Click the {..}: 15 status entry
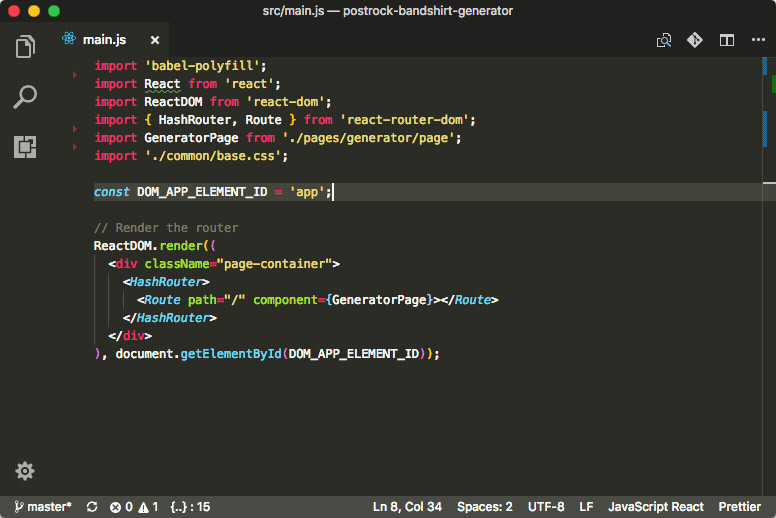776x518 pixels. (x=190, y=507)
